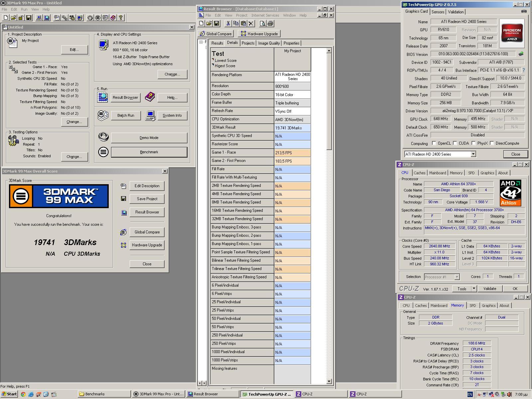This screenshot has height=399, width=532.
Task: Click purple Help book icon in 3DMark toolbar
Action: [x=113, y=18]
